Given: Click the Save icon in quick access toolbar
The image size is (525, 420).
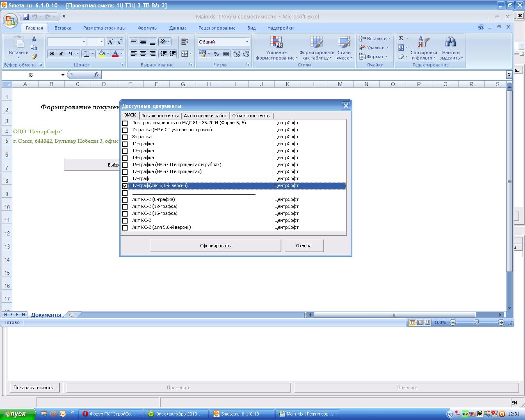Looking at the screenshot, I should tap(26, 17).
